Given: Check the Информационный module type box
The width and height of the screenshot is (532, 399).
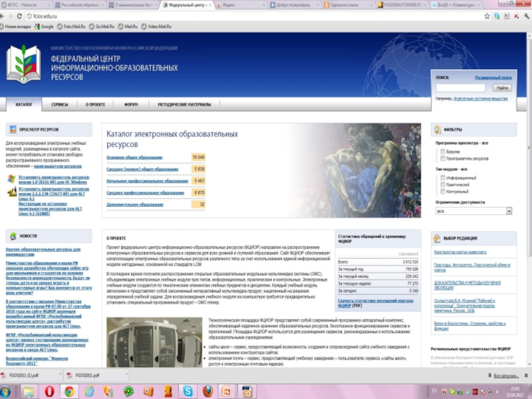Looking at the screenshot, I should coord(442,178).
